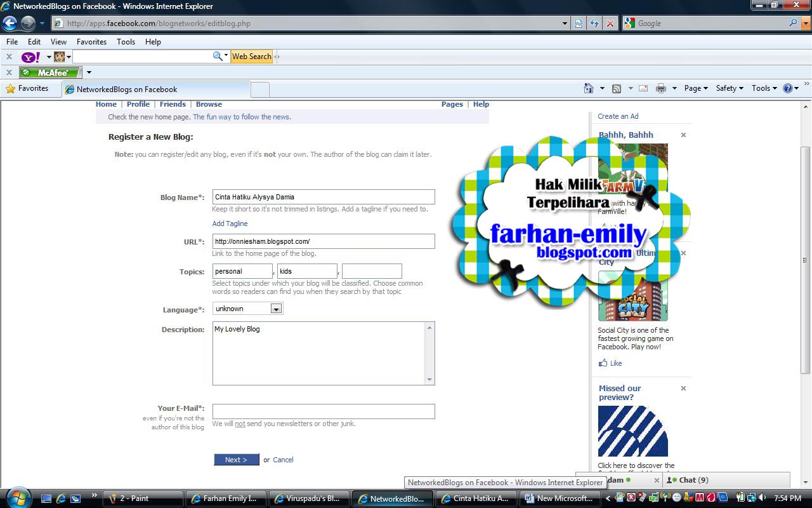Expand the McAfee toolbar dropdown arrow
This screenshot has height=508, width=812.
89,72
